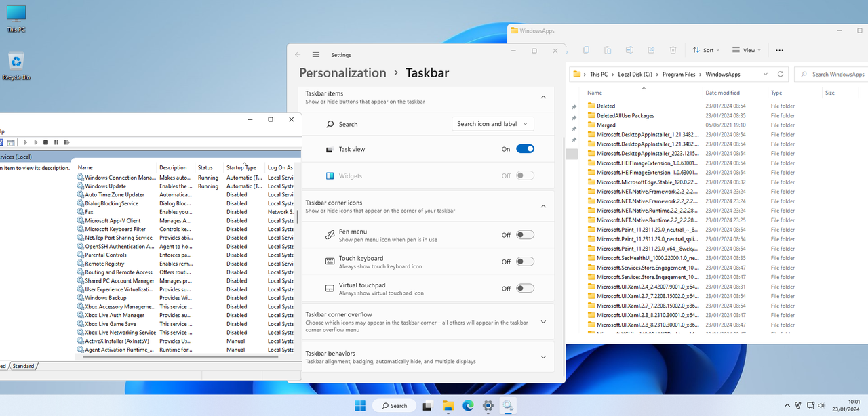The height and width of the screenshot is (416, 868).
Task: Click the Task view icon on taskbar
Action: point(427,406)
